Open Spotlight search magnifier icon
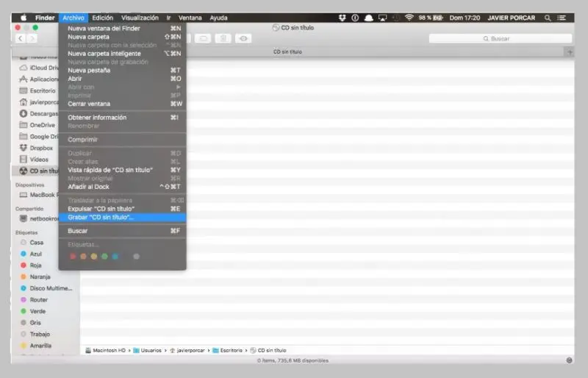Image resolution: width=588 pixels, height=378 pixels. click(548, 18)
